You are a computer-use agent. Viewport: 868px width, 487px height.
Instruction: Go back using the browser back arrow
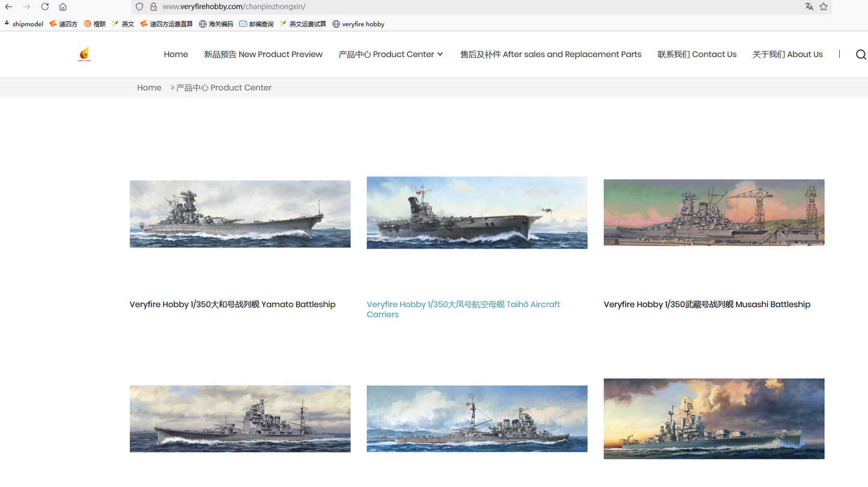coord(9,7)
